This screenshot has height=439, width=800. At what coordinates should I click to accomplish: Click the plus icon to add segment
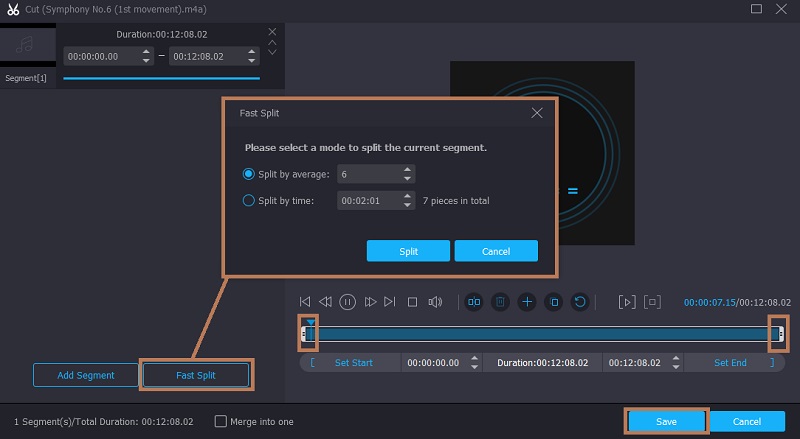[x=526, y=301]
